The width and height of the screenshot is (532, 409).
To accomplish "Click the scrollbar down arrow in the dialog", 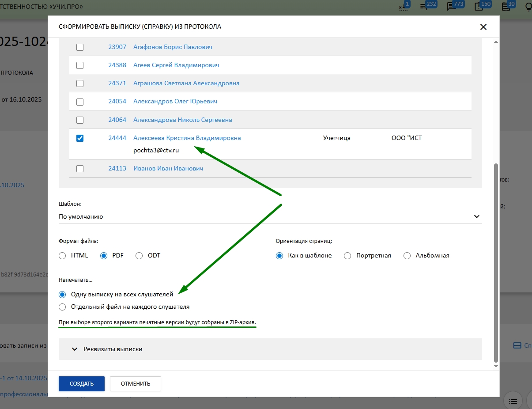I will [x=495, y=366].
